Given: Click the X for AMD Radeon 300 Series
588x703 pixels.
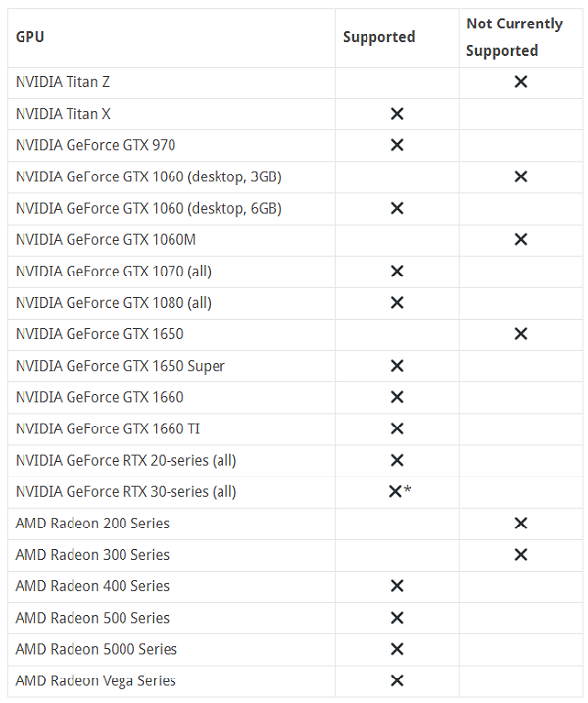Looking at the screenshot, I should coord(521,555).
